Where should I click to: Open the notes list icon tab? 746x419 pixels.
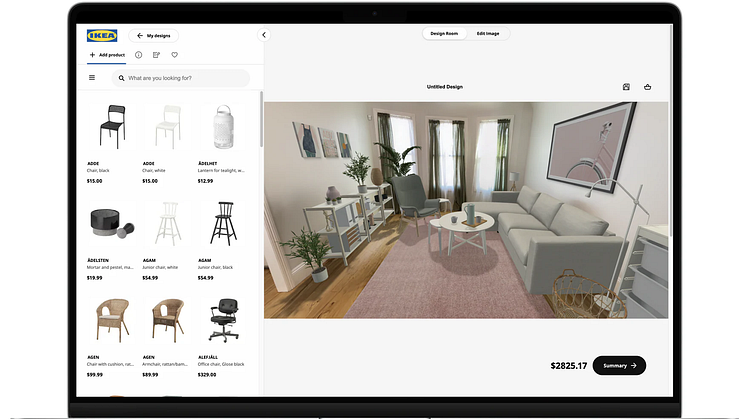tap(156, 55)
